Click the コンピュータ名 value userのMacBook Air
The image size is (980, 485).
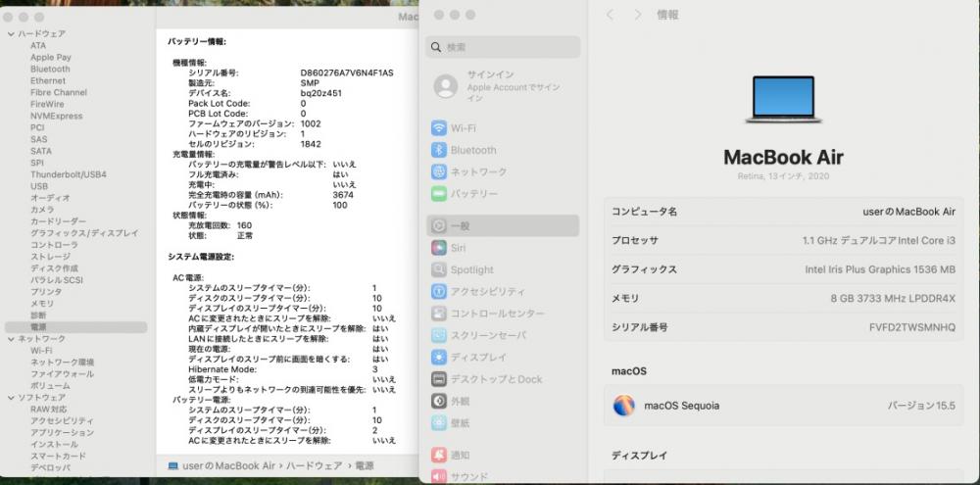pyautogui.click(x=908, y=212)
